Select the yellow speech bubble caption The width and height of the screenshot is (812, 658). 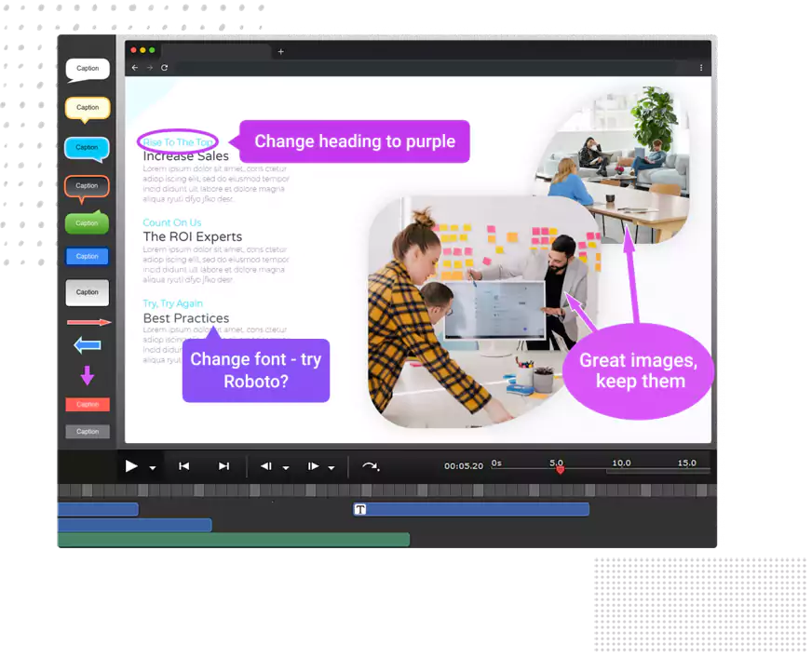(88, 108)
